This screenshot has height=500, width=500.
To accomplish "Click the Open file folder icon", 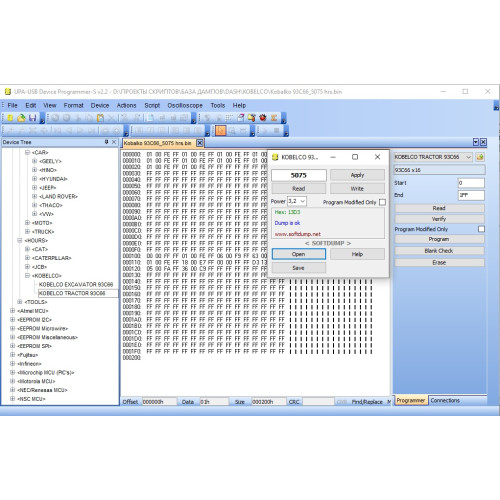I will [x=21, y=118].
